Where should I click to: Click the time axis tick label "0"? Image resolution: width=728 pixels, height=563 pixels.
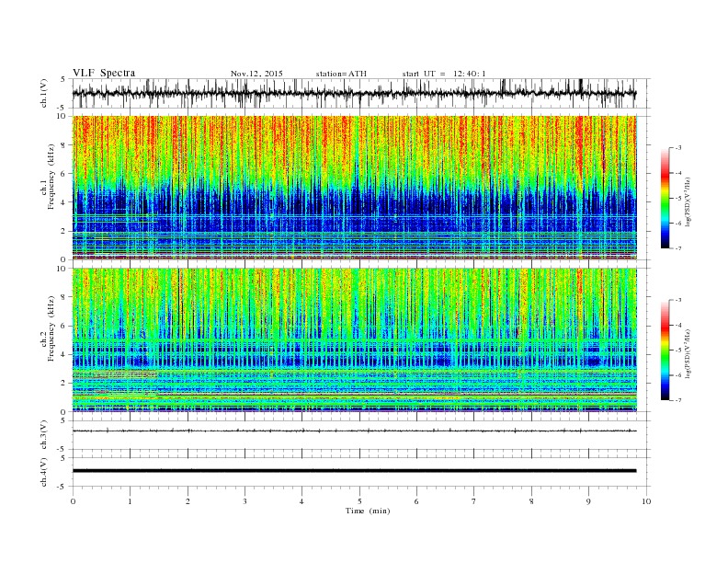(73, 501)
